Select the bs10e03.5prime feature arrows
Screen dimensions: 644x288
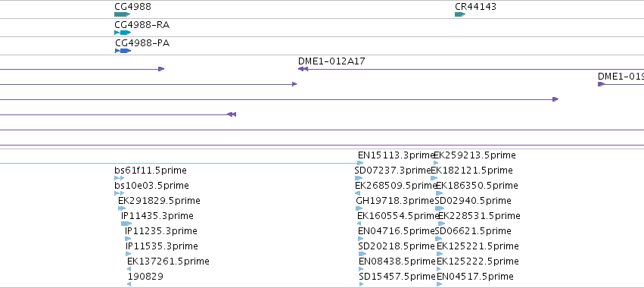[119, 193]
